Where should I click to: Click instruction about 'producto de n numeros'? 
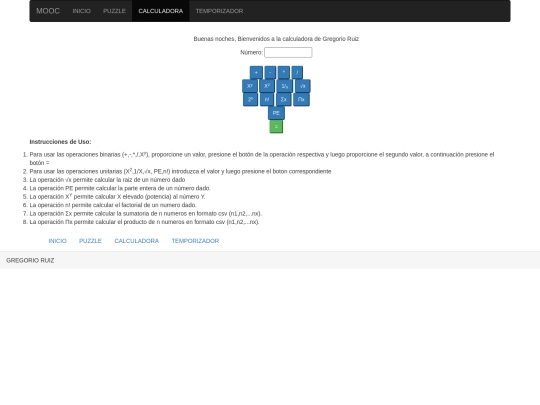[x=144, y=222]
